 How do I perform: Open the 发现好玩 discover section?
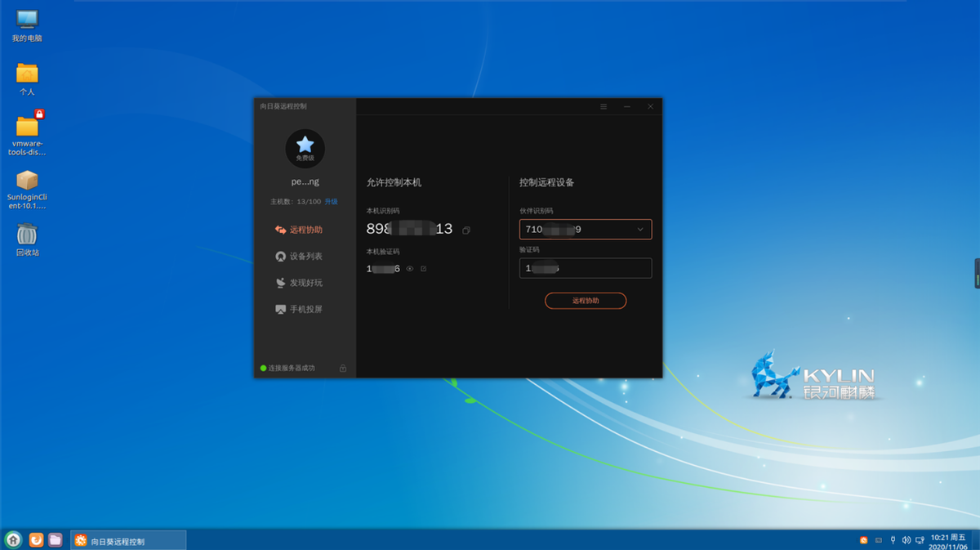(300, 283)
